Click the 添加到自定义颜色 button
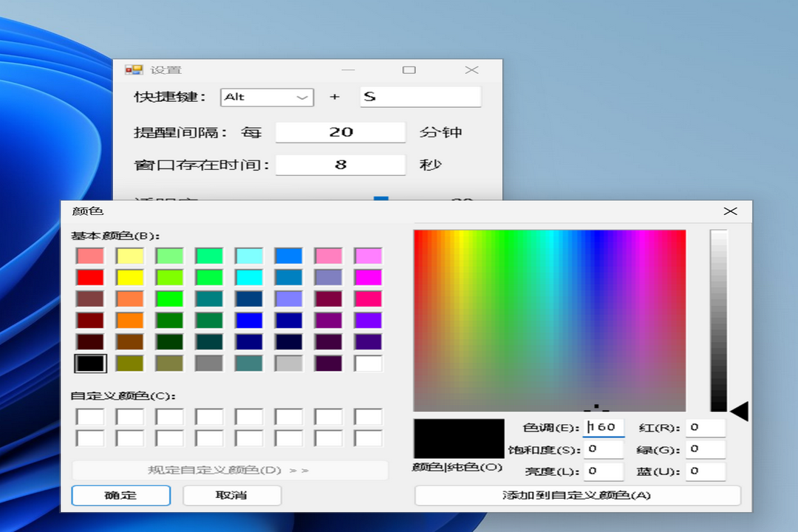 pyautogui.click(x=577, y=495)
